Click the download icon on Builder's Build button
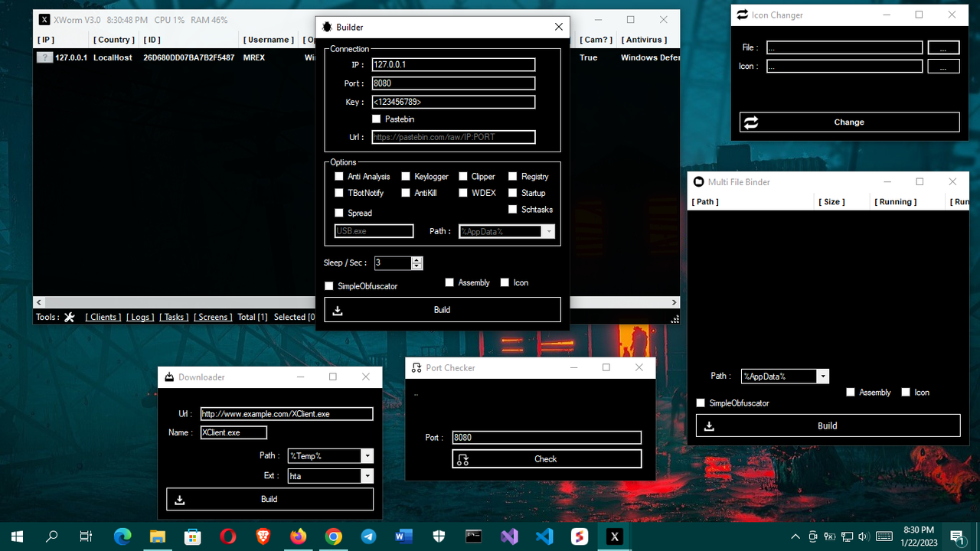 pos(337,309)
